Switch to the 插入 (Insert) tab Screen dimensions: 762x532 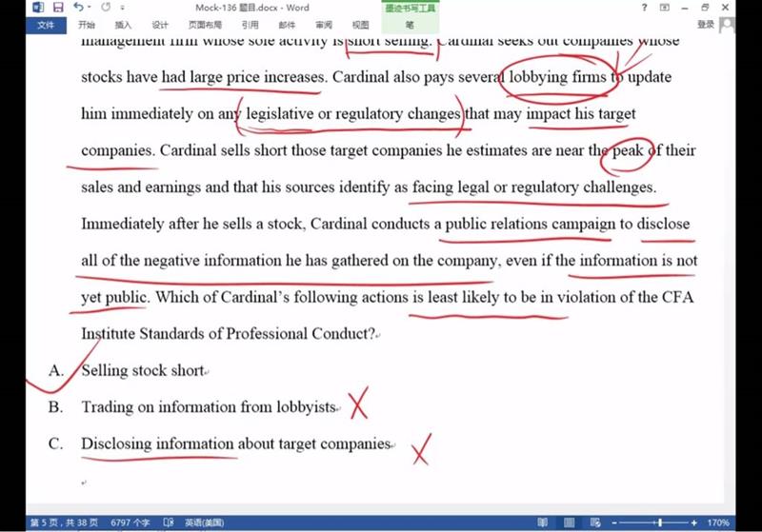[123, 25]
